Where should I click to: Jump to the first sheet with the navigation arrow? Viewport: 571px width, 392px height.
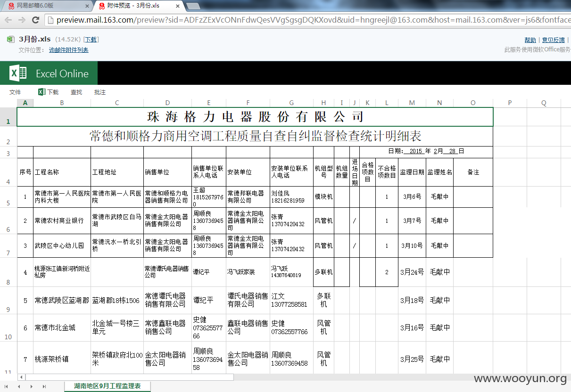6,386
